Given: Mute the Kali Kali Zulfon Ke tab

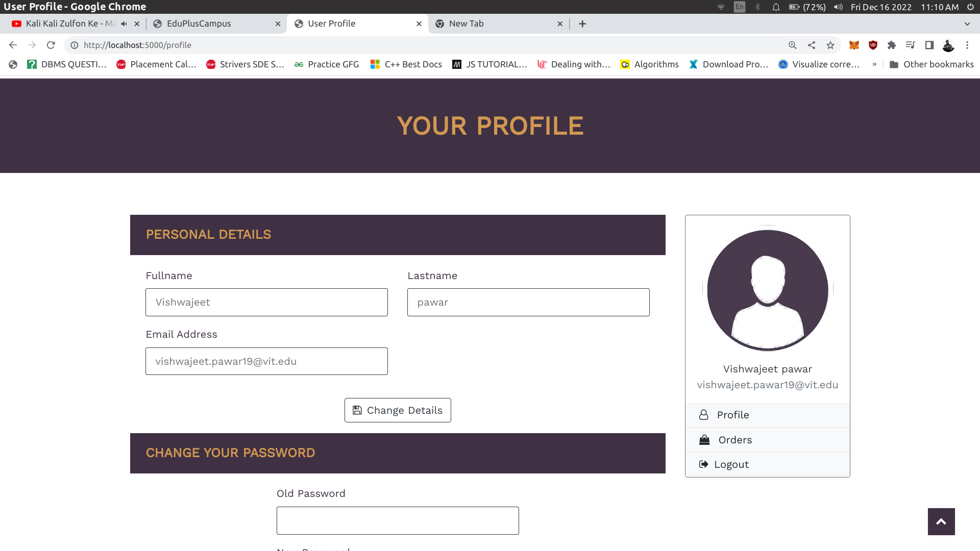Looking at the screenshot, I should pyautogui.click(x=123, y=23).
